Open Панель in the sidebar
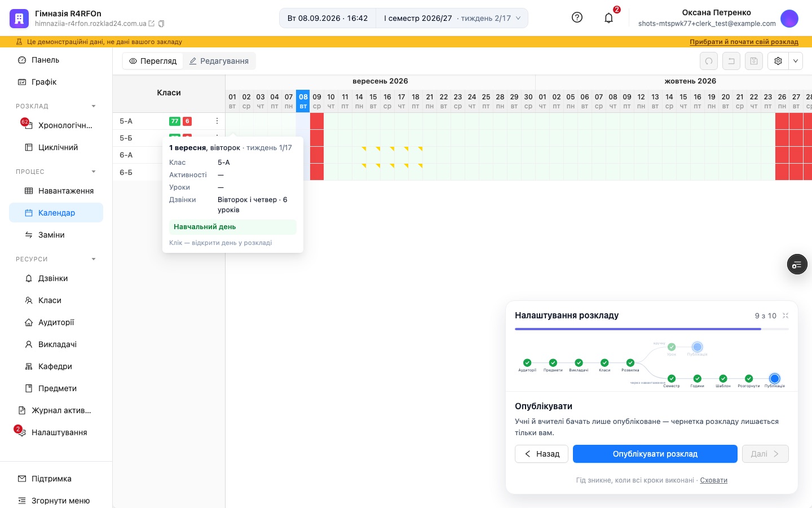Screen dimensions: 812x508 point(56,60)
